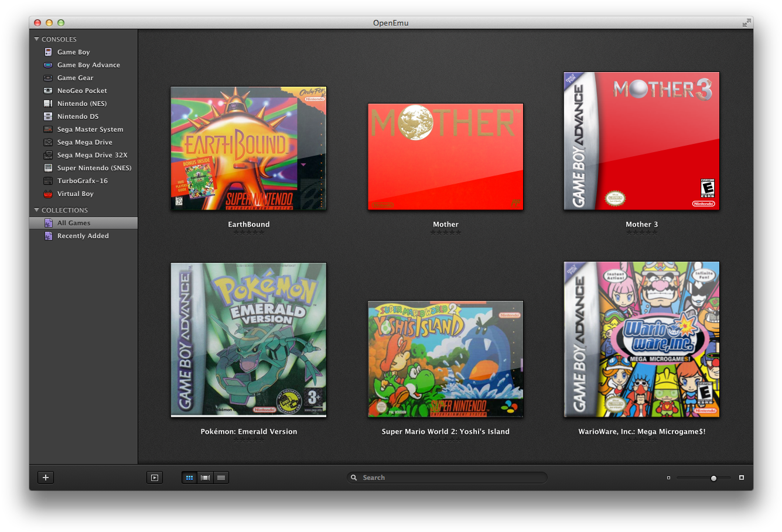This screenshot has height=532, width=782.
Task: Click the WarioWare, Inc.: Mega Microgame$! title
Action: click(642, 431)
